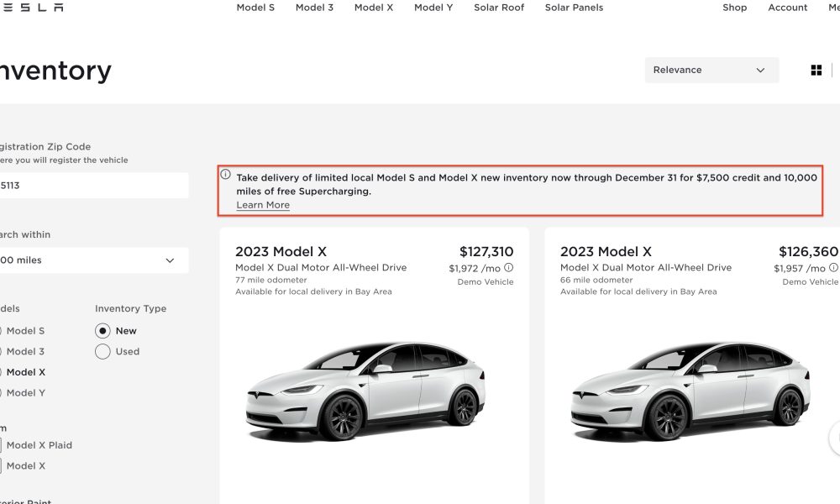This screenshot has width=840, height=504.
Task: Click the '66 mile odometer' text
Action: pyautogui.click(x=596, y=280)
